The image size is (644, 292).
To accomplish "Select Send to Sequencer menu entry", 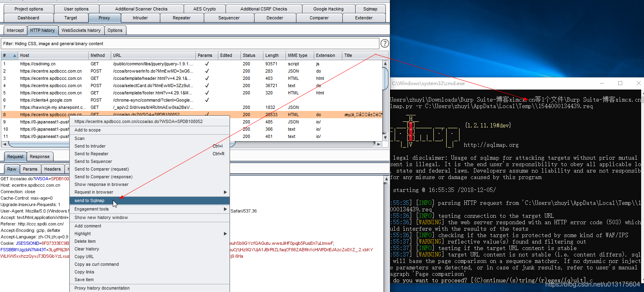I will (x=149, y=161).
